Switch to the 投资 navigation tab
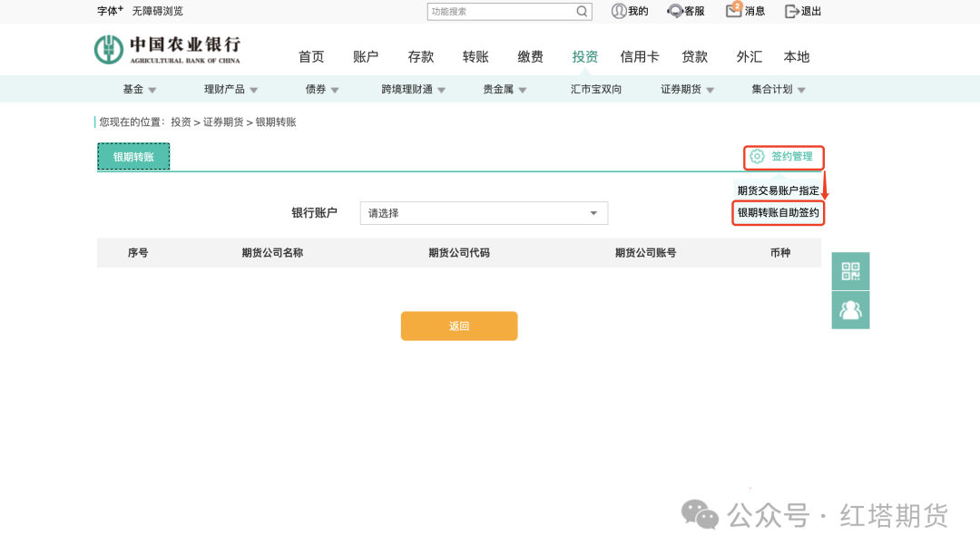 pyautogui.click(x=585, y=55)
